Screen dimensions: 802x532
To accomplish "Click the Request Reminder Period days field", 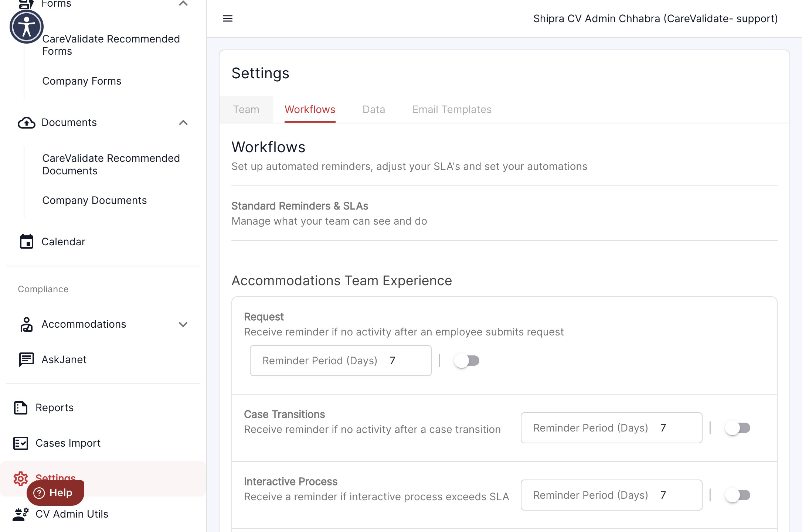I will pos(341,361).
